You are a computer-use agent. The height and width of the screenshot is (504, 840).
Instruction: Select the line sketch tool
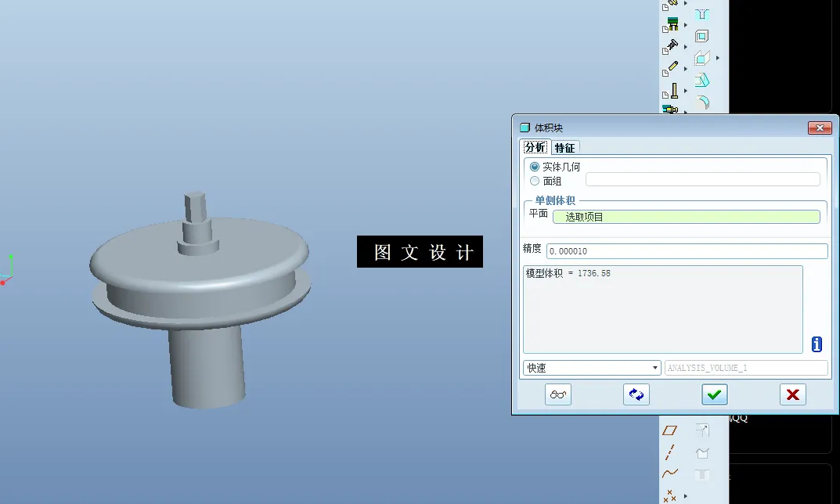click(669, 452)
